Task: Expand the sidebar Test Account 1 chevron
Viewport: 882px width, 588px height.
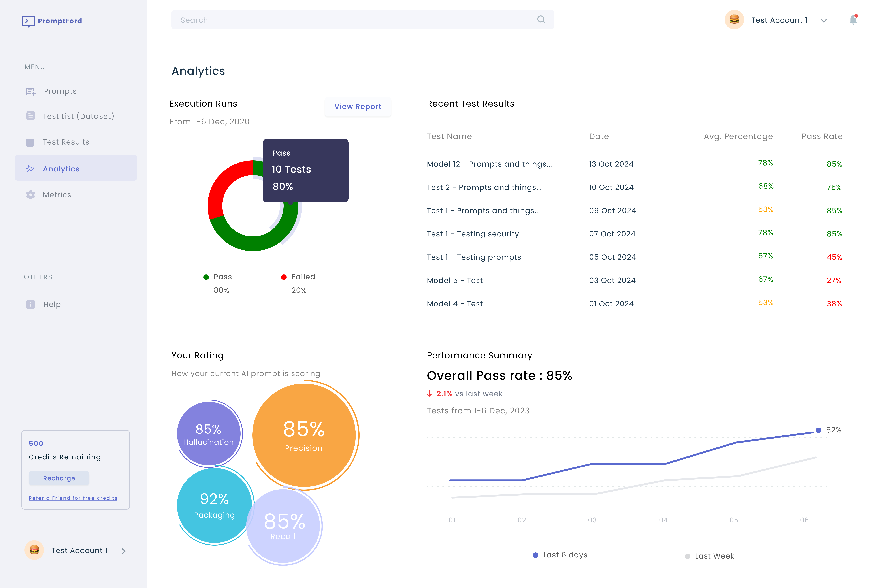Action: point(123,551)
